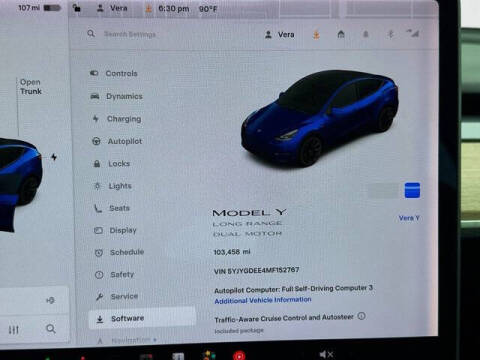Tap Open Trunk on the car view

point(31,87)
